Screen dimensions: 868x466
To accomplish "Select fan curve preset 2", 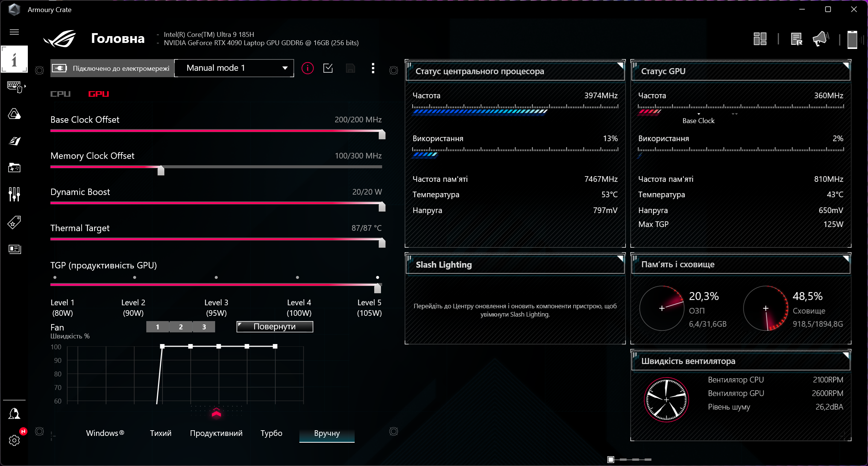I will point(181,327).
